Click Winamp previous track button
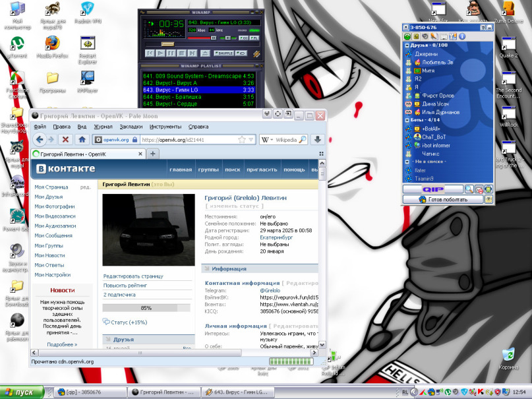Image resolution: width=532 pixels, height=399 pixels. tap(150, 53)
